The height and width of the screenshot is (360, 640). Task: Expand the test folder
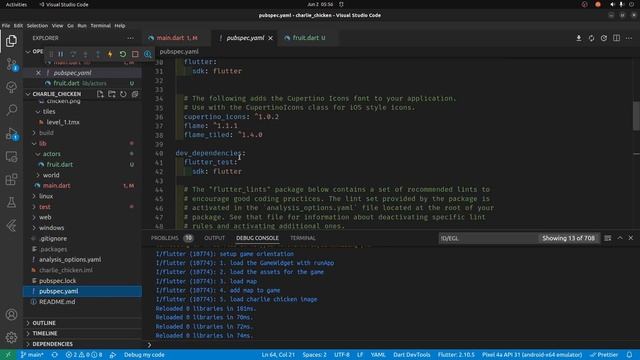coord(34,207)
